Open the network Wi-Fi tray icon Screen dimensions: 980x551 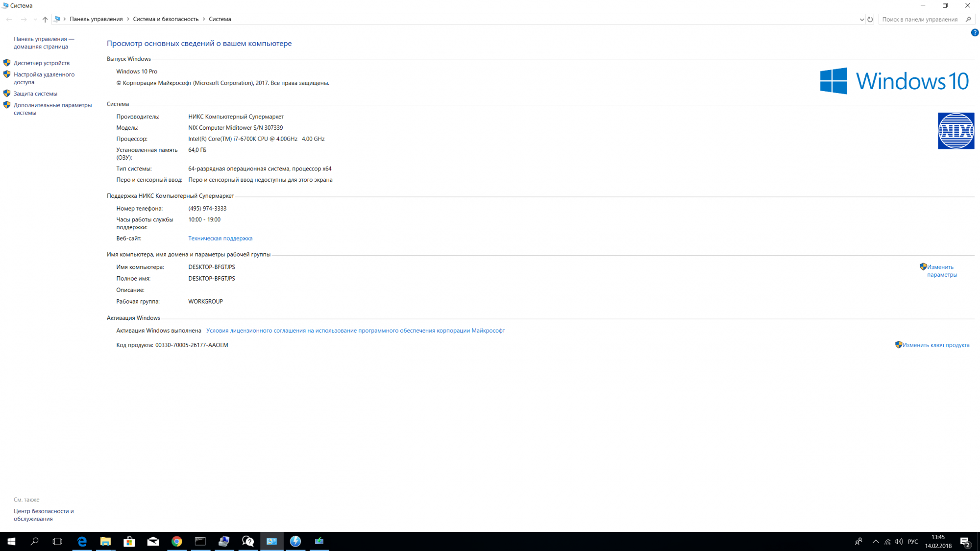coord(887,541)
